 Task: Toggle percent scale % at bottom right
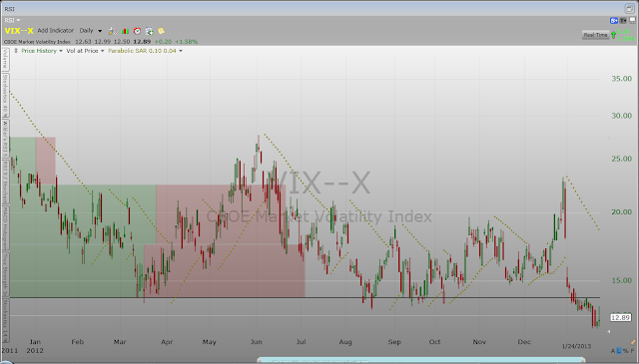click(626, 351)
